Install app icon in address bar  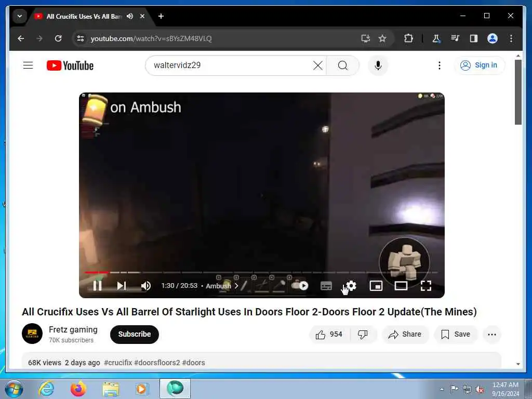pyautogui.click(x=365, y=38)
